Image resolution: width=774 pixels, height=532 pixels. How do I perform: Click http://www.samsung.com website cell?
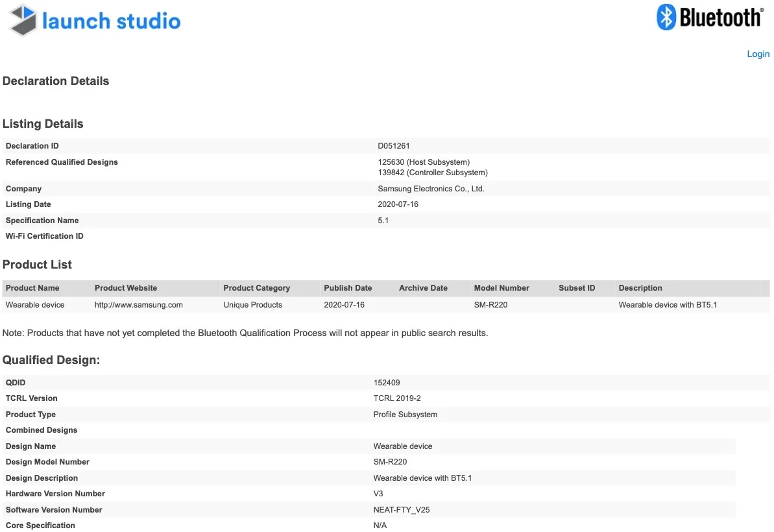click(139, 304)
